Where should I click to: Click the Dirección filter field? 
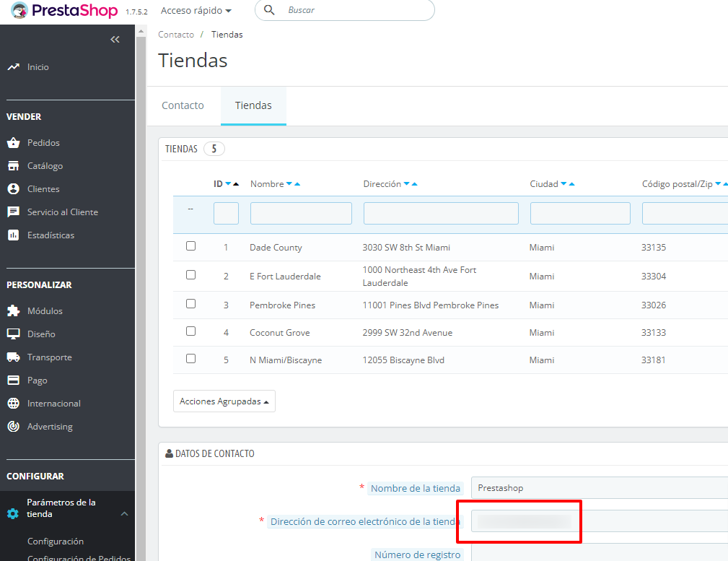[441, 213]
